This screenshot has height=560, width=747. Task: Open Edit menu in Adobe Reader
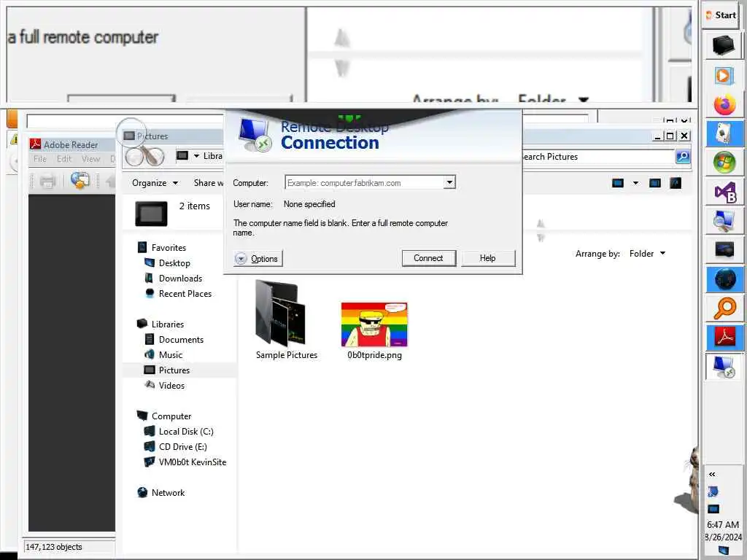click(64, 158)
